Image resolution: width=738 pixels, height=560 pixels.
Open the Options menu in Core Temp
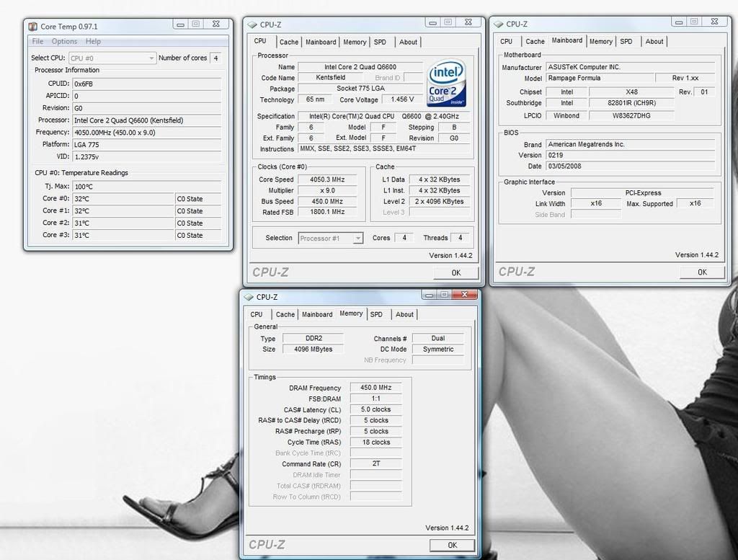pyautogui.click(x=64, y=41)
